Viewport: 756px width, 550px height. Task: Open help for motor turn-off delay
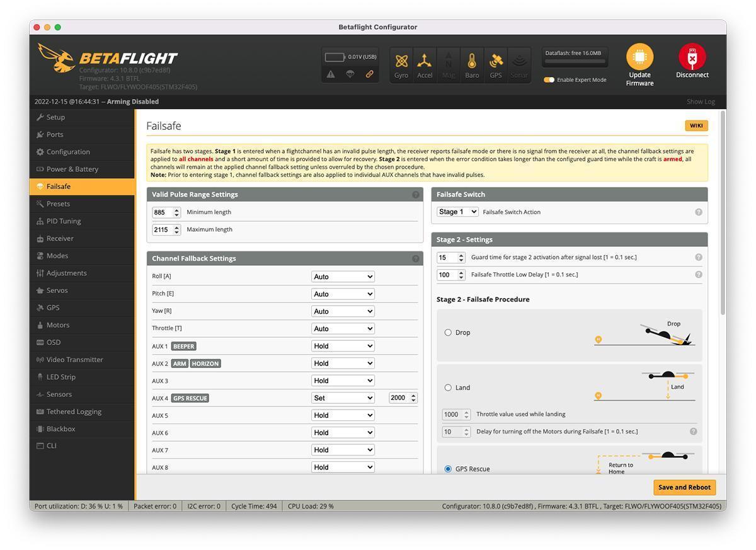694,432
